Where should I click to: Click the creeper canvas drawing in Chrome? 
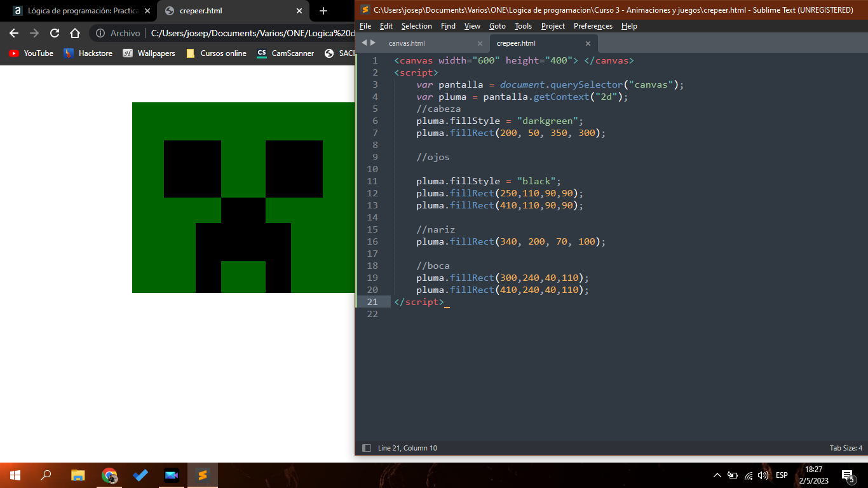243,198
